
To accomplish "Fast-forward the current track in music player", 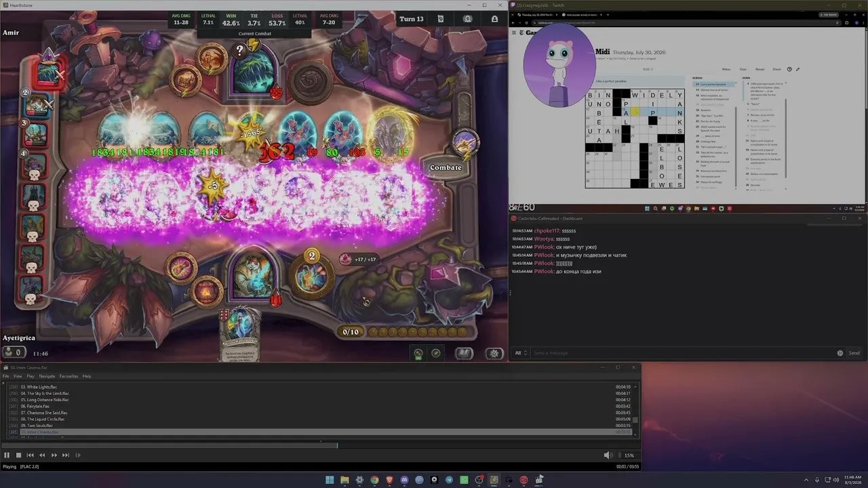I will pyautogui.click(x=54, y=455).
